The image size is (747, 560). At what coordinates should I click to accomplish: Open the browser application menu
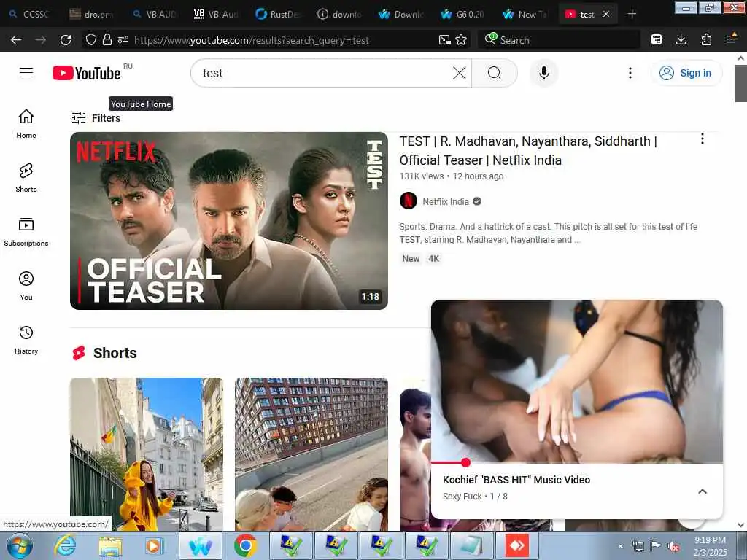click(x=731, y=40)
